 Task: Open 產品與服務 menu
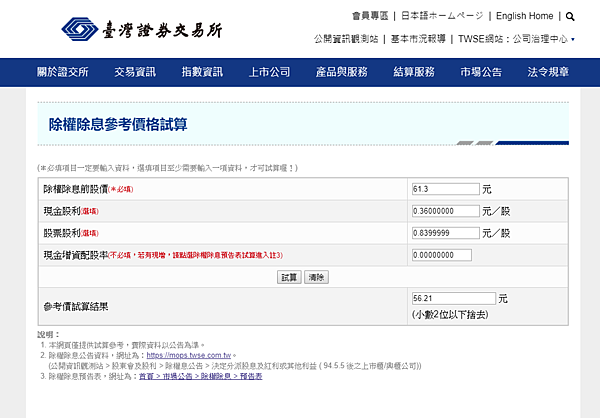342,72
